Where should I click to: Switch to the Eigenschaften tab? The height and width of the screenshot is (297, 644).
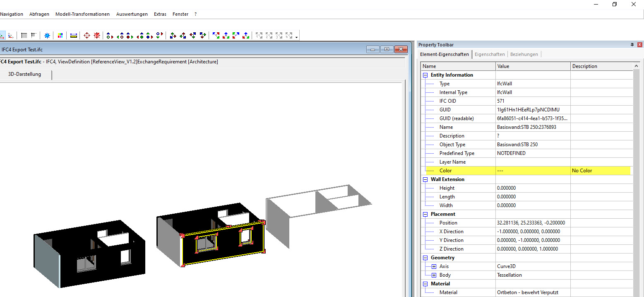click(489, 54)
